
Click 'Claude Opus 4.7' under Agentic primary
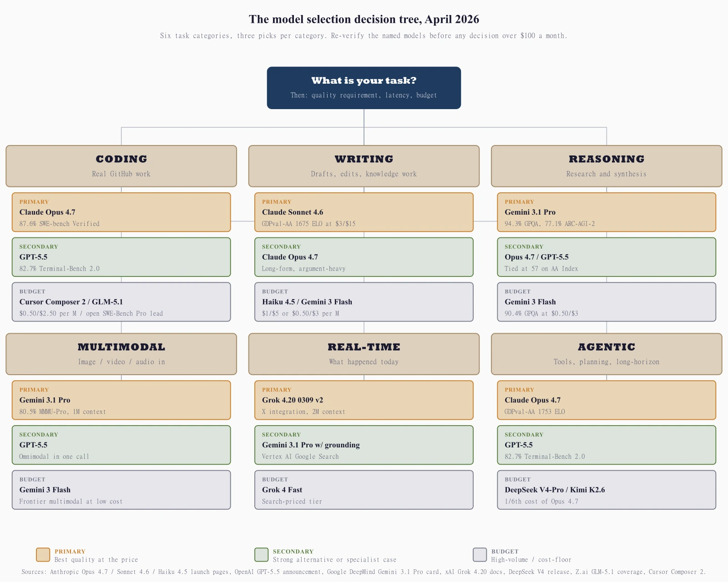point(532,400)
